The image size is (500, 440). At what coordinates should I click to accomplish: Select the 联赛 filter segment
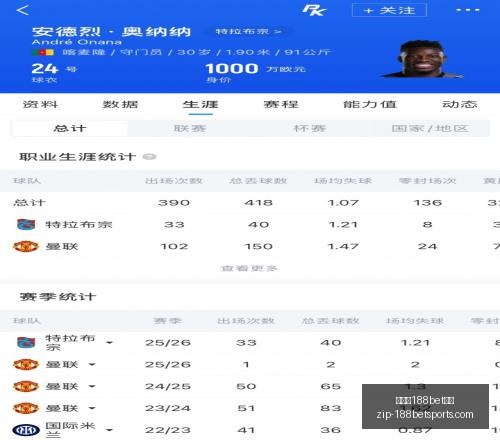(190, 128)
